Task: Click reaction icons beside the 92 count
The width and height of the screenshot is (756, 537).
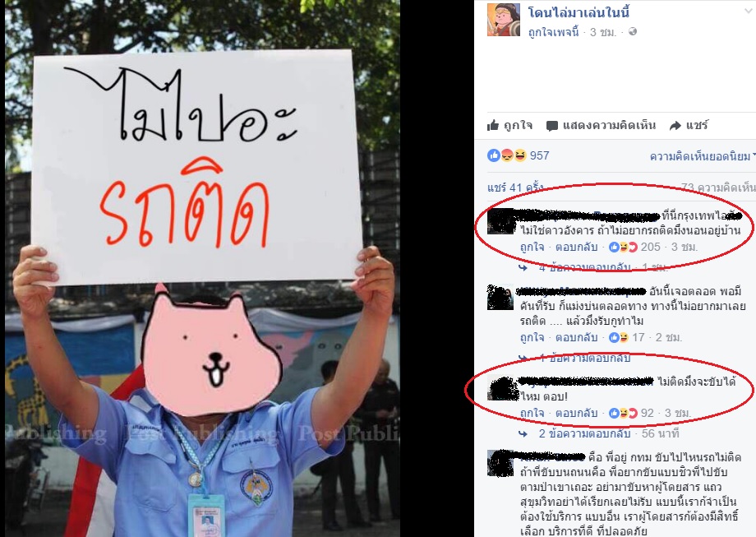Action: coord(624,413)
